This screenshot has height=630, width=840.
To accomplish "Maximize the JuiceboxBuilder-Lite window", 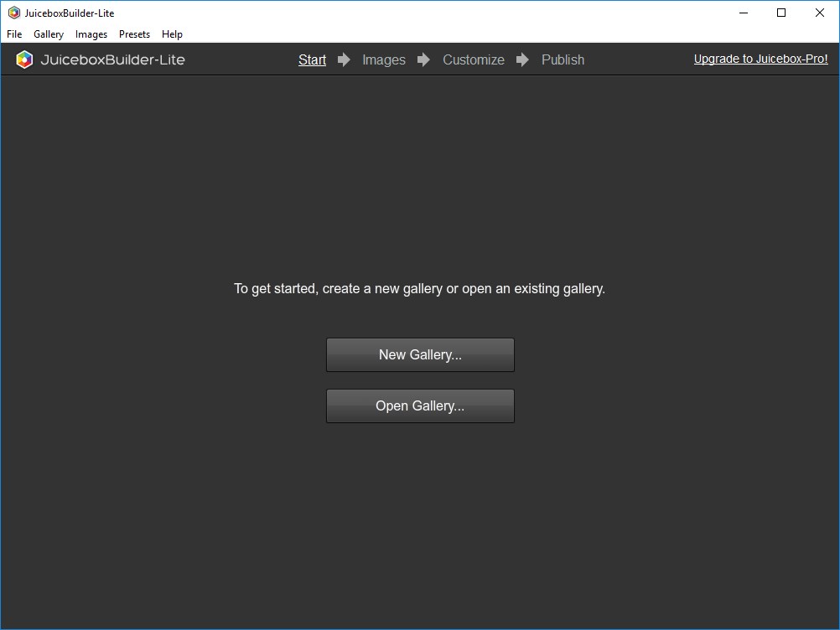I will click(780, 13).
